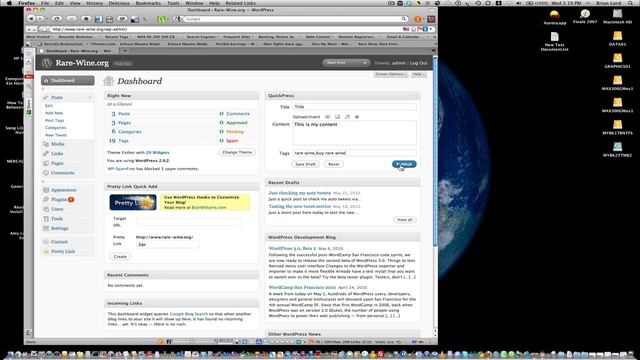Click the WordPress logo in admin header
Viewport: 640px width, 360px height.
(x=47, y=63)
